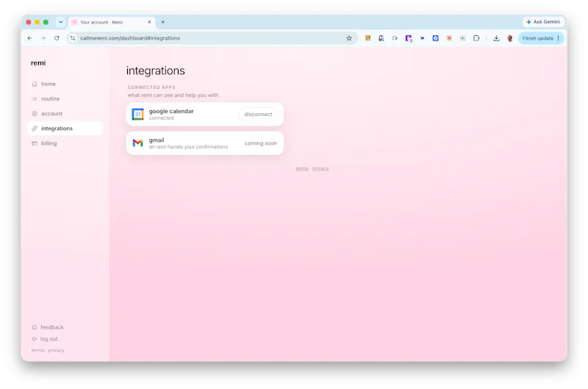Open the home page in sidebar
Viewport: 588px width, 389px height.
pos(65,84)
